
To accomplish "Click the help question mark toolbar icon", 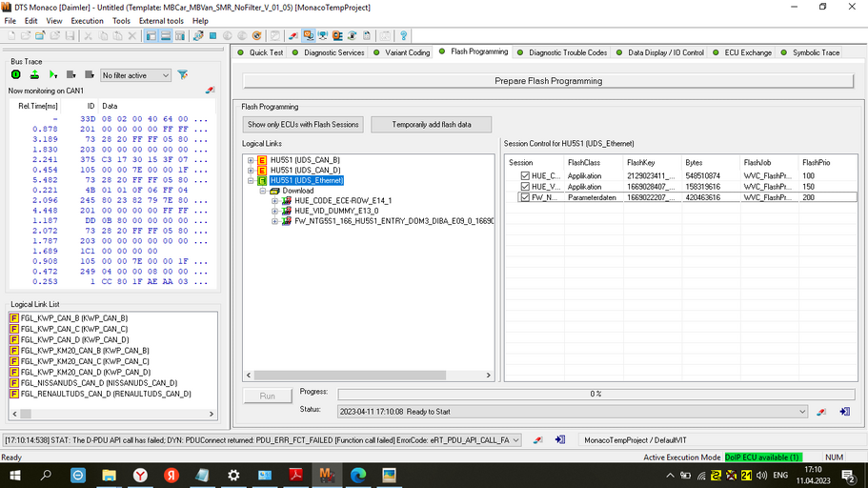I will tap(404, 36).
